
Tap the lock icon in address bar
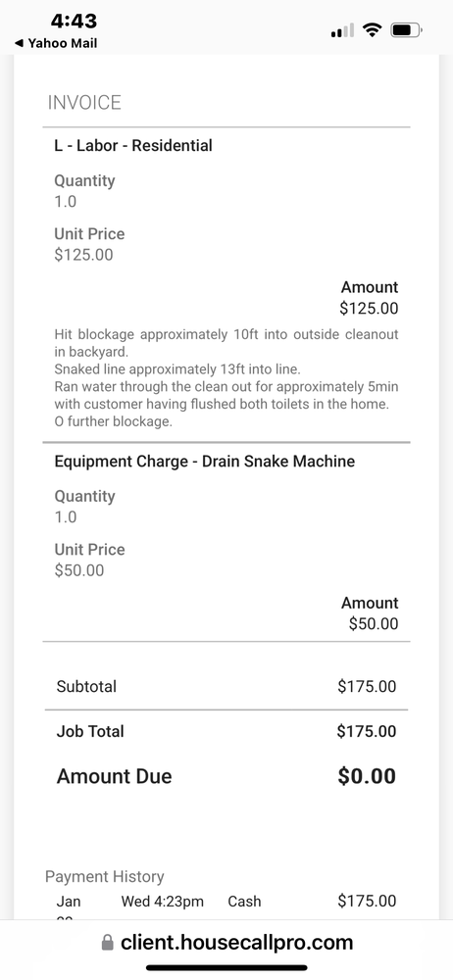coord(108,943)
